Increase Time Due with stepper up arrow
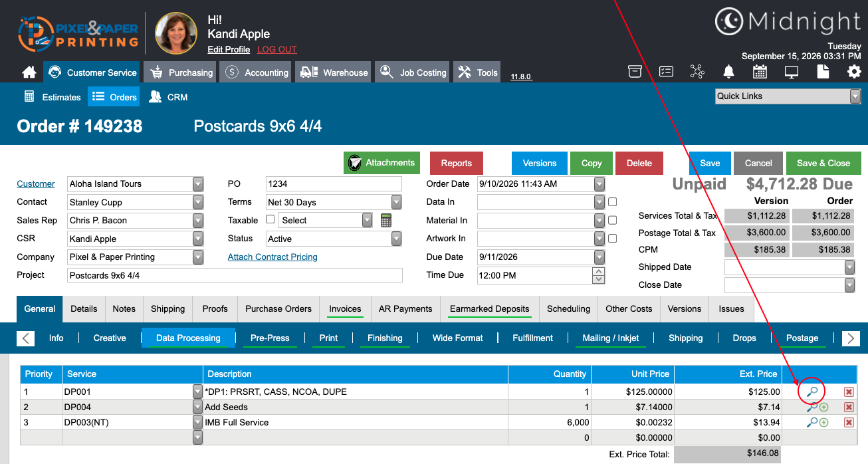The width and height of the screenshot is (868, 464). click(599, 271)
